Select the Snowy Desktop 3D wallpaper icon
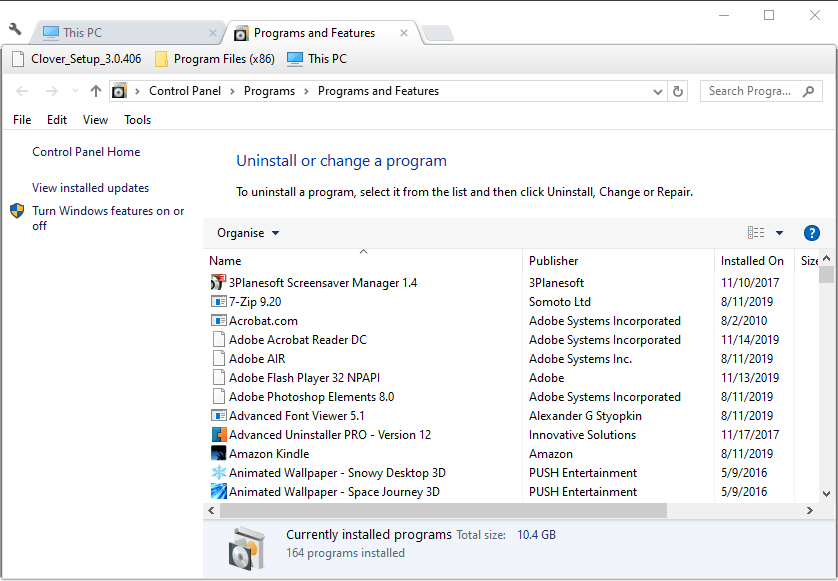 219,472
